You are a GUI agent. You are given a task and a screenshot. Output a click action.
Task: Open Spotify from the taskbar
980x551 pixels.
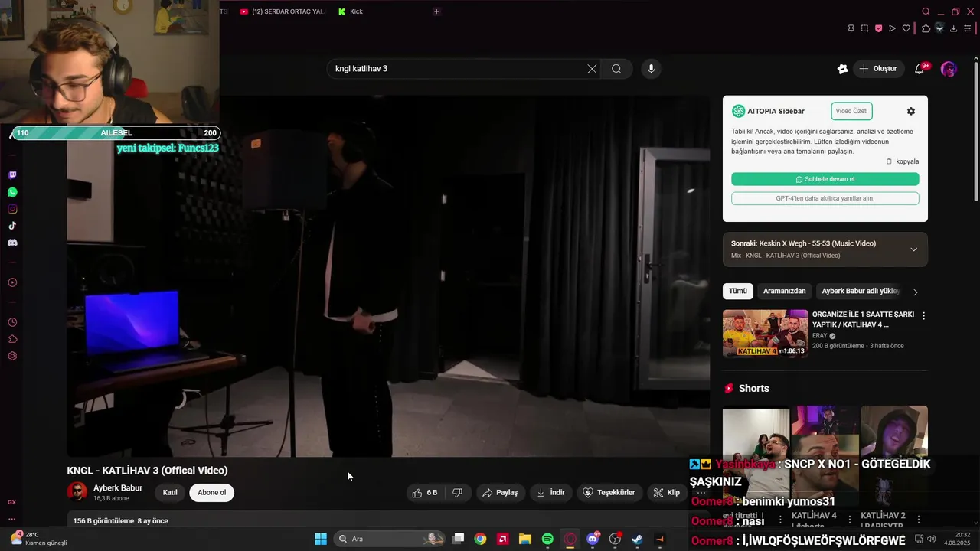(547, 539)
